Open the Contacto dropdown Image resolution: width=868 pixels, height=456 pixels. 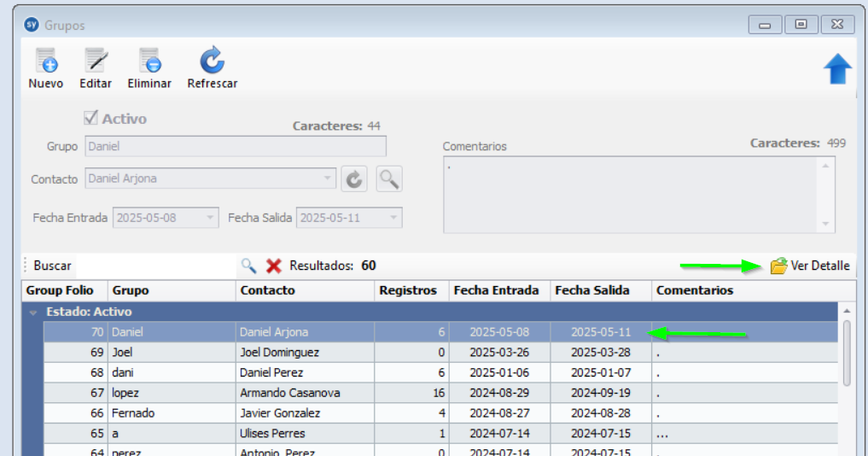point(327,178)
